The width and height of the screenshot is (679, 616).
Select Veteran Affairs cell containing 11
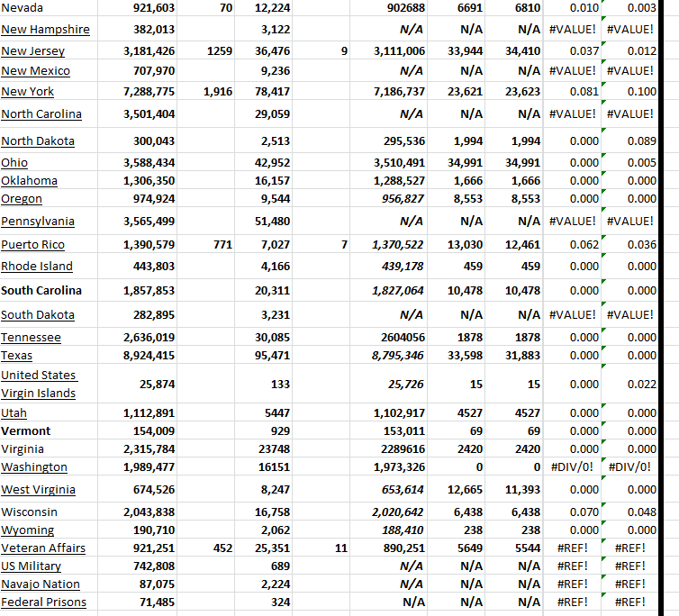tap(321, 548)
